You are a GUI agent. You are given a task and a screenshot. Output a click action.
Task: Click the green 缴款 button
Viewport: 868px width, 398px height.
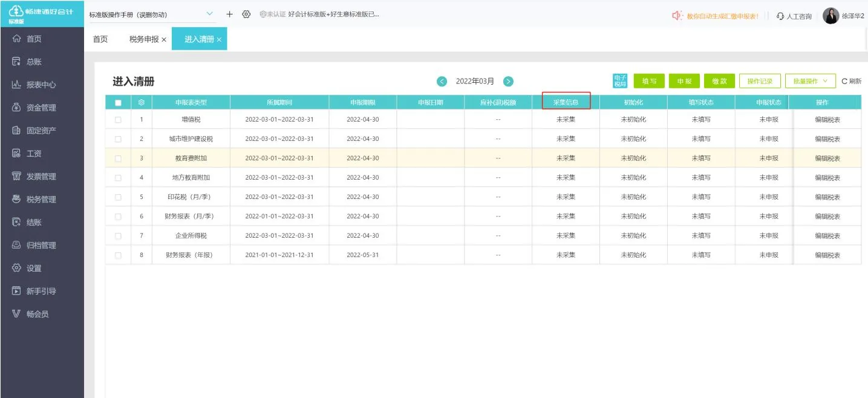(x=719, y=81)
